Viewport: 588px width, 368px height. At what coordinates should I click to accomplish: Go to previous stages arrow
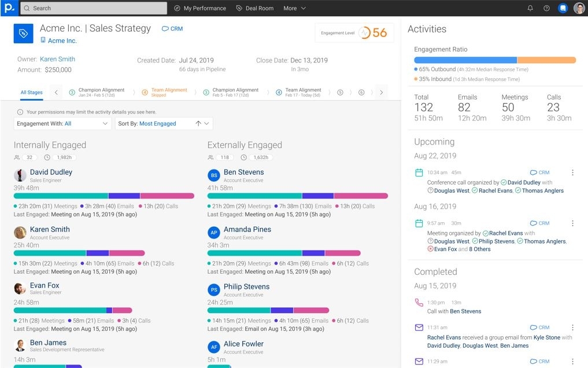pyautogui.click(x=56, y=92)
